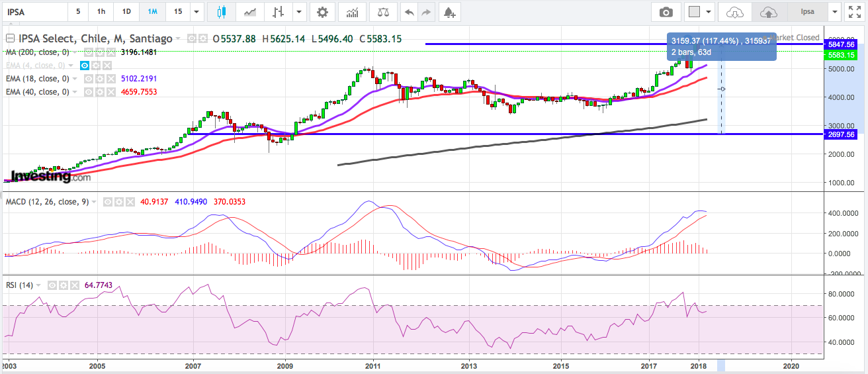Show the hidden EMA 4 indicator

click(85, 66)
